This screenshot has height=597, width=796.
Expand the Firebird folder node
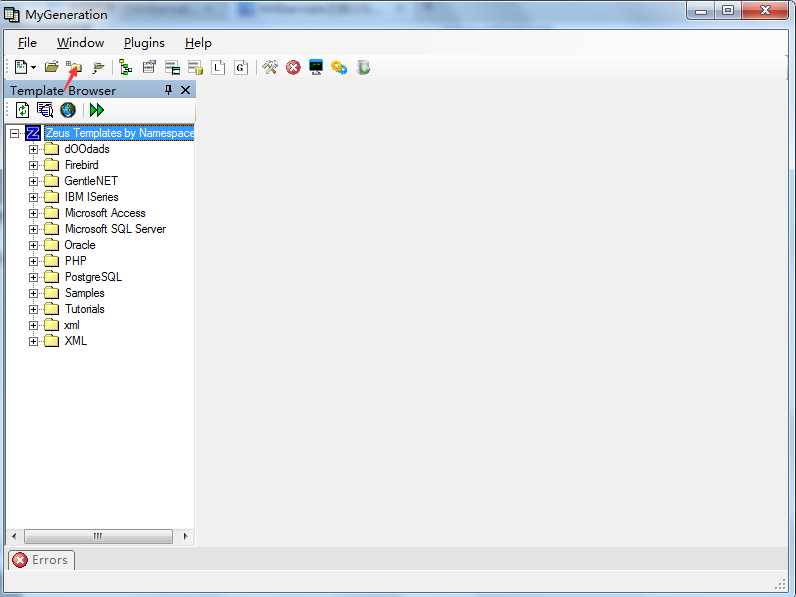pos(33,165)
